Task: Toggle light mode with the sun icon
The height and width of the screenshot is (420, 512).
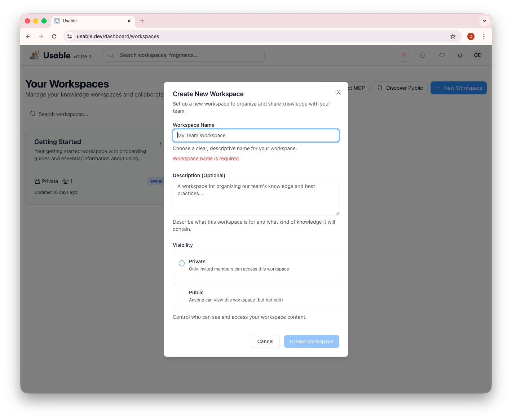Action: [403, 55]
